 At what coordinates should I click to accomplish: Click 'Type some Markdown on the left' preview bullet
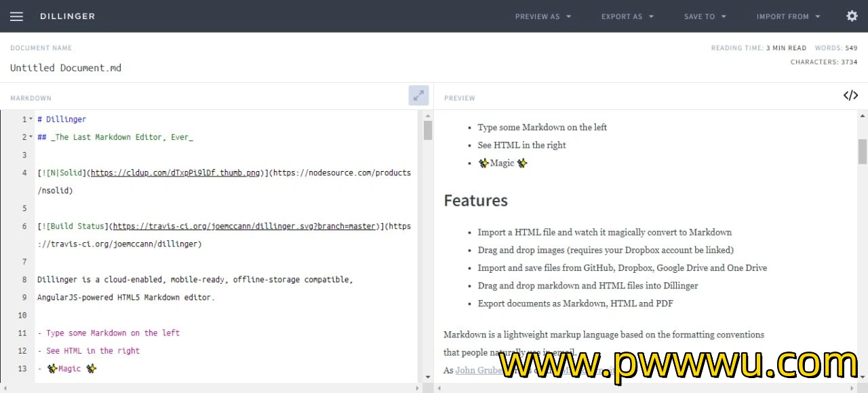pyautogui.click(x=542, y=127)
